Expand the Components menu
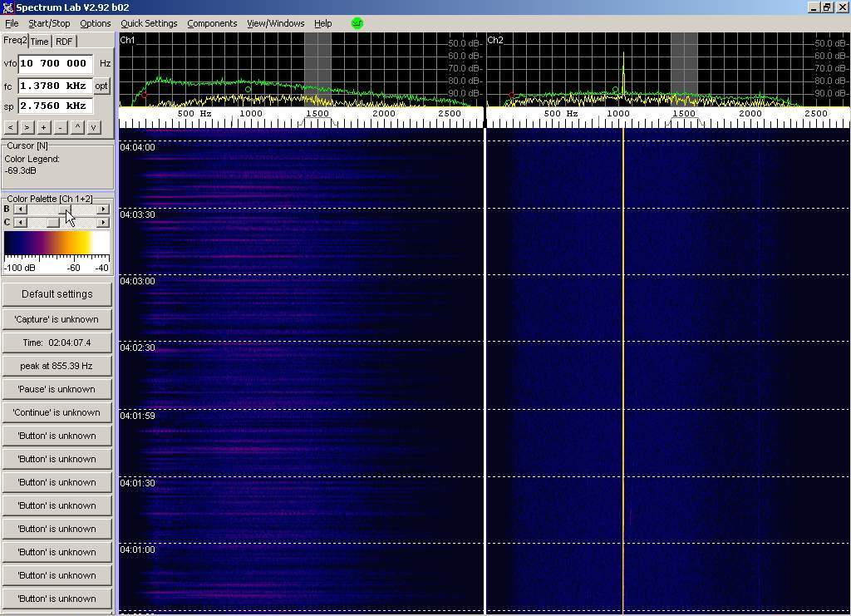 pyautogui.click(x=212, y=23)
